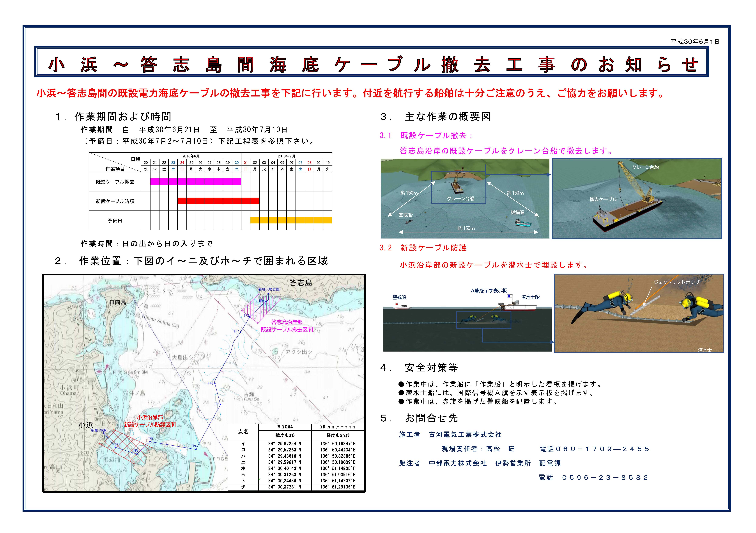
Task: Select the issue date 平成30年6月1日
Action: point(695,42)
